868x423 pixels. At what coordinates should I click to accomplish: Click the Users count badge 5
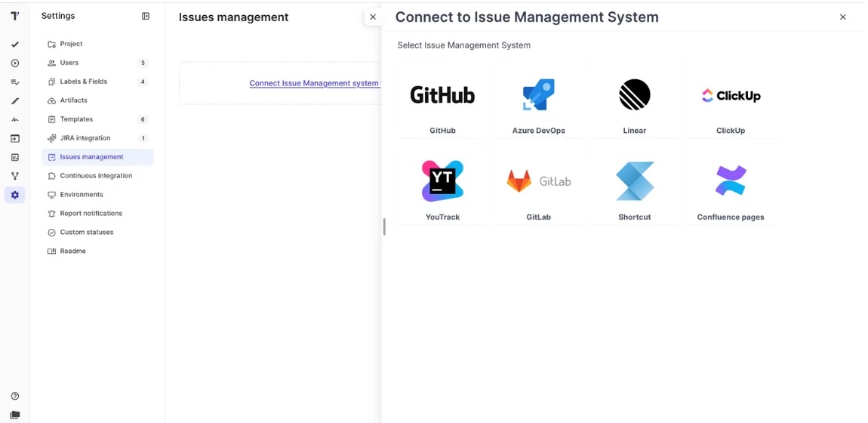coord(143,63)
